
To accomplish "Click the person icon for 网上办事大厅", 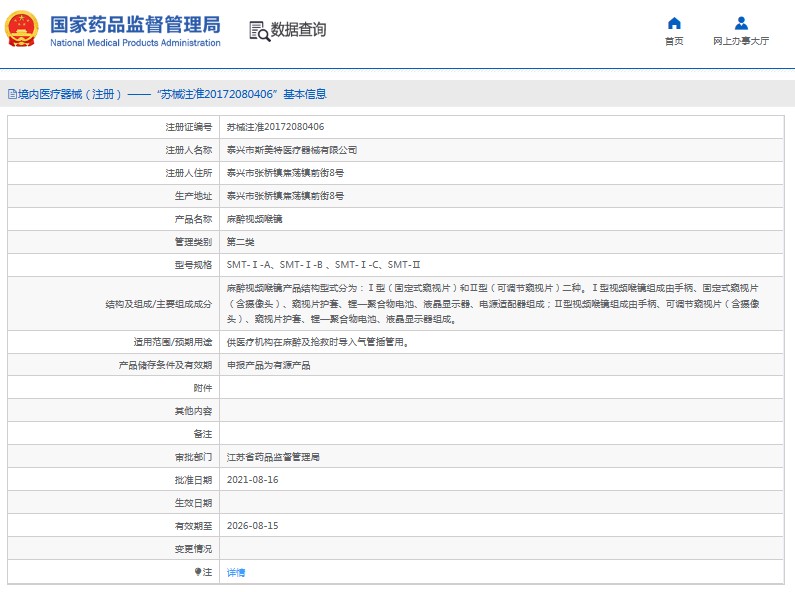I will 741,23.
